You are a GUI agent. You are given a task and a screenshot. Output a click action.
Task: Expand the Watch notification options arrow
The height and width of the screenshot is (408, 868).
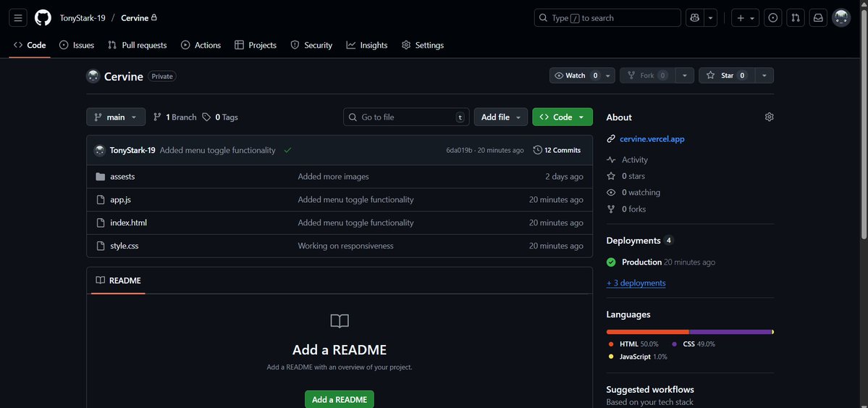pyautogui.click(x=608, y=75)
